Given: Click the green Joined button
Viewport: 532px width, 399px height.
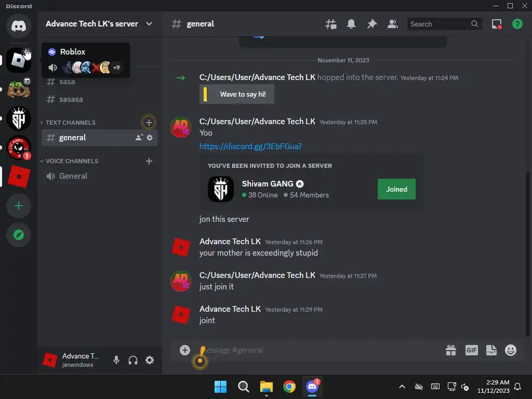Looking at the screenshot, I should click(x=396, y=189).
